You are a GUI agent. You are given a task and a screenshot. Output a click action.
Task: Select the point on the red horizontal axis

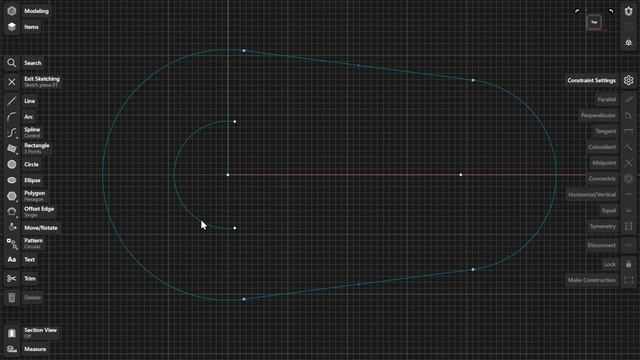461,175
